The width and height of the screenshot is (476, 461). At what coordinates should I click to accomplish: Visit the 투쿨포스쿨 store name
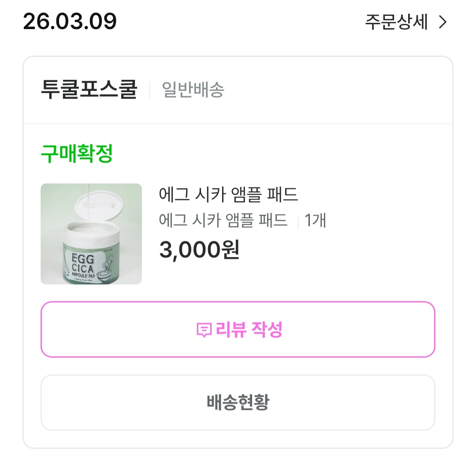point(89,90)
